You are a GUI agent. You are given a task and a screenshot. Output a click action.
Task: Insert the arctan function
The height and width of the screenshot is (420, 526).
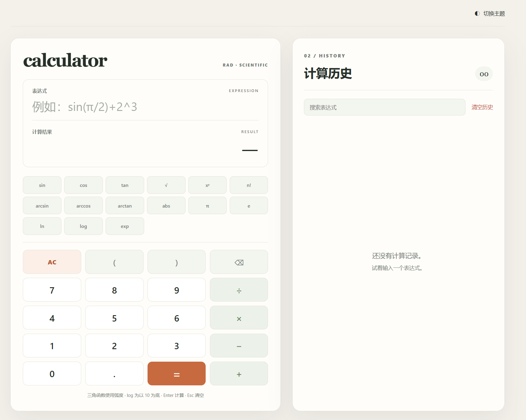[x=125, y=206]
